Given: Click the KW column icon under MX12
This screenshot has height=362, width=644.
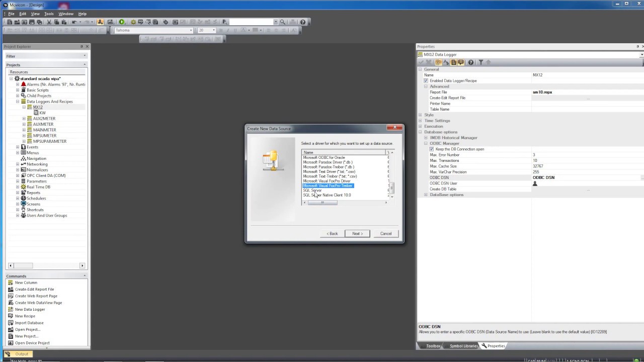Looking at the screenshot, I should (x=36, y=113).
